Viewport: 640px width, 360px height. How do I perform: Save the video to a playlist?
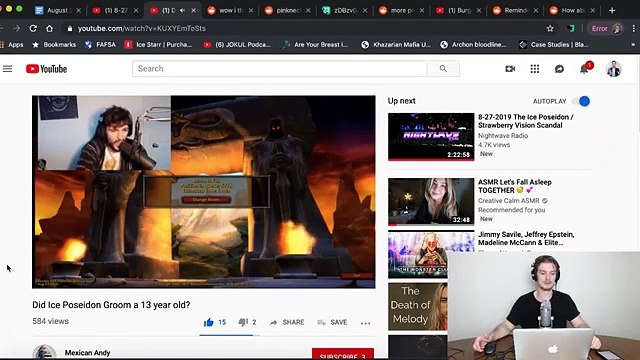[x=332, y=322]
